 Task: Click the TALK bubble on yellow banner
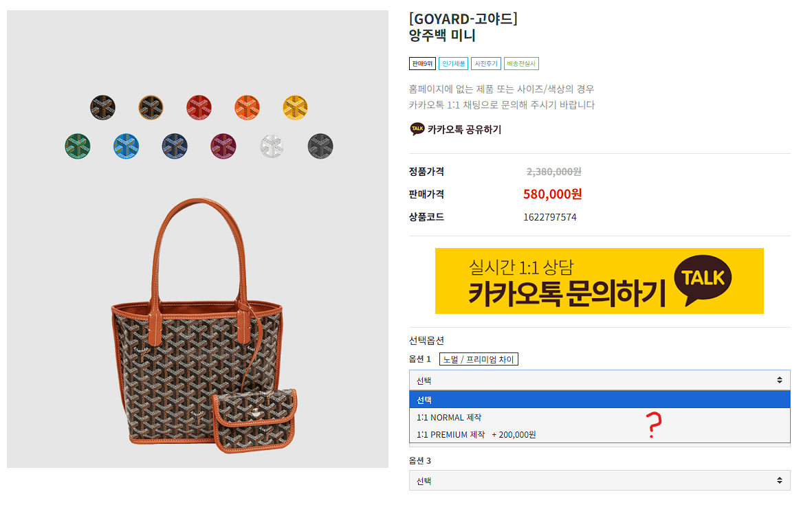[x=703, y=280]
